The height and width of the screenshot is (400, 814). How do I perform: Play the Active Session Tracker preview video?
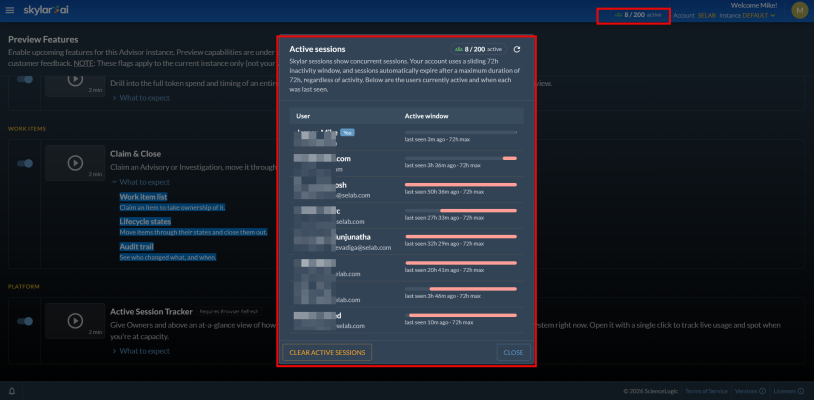tap(75, 321)
